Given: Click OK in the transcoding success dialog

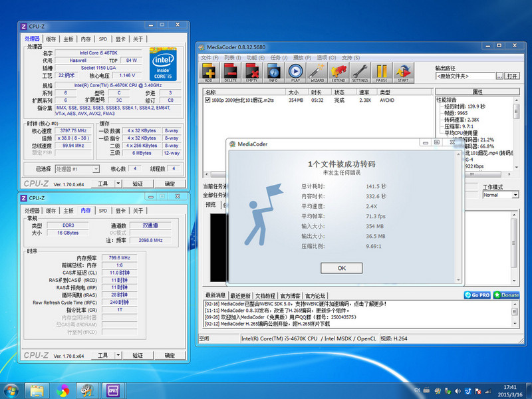Looking at the screenshot, I should [x=341, y=268].
